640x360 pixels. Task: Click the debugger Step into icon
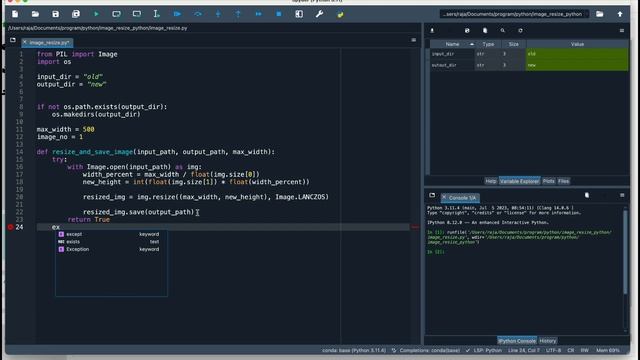coord(218,14)
